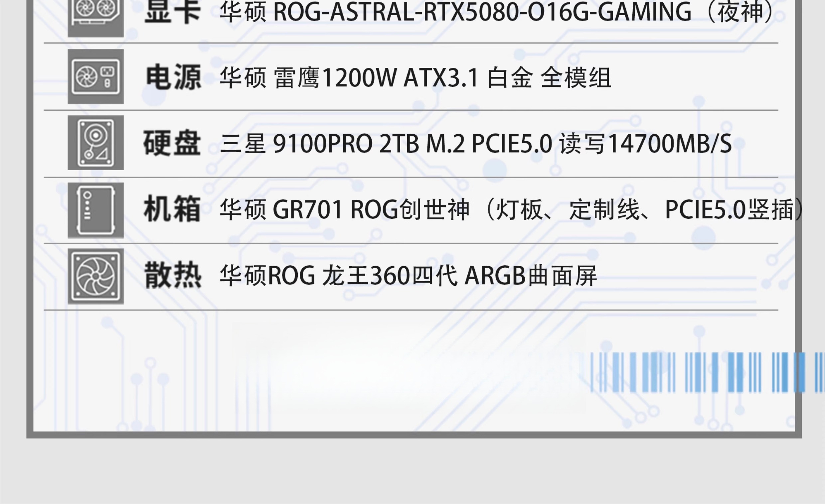Select the 显卡 category label
The width and height of the screenshot is (825, 504).
point(172,12)
